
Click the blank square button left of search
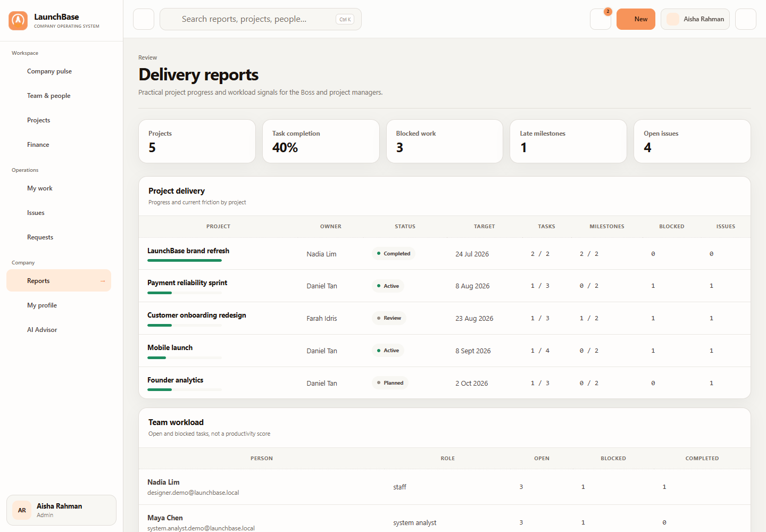pos(144,19)
